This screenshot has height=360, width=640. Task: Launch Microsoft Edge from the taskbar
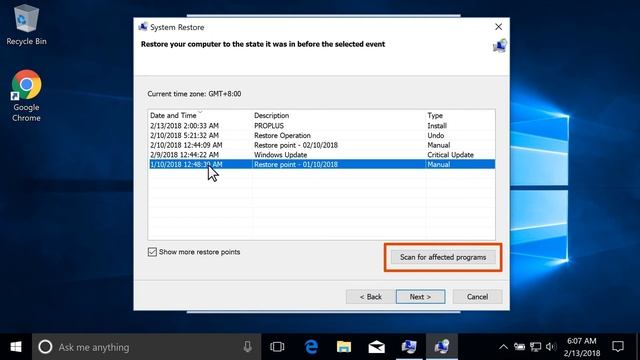click(x=311, y=347)
